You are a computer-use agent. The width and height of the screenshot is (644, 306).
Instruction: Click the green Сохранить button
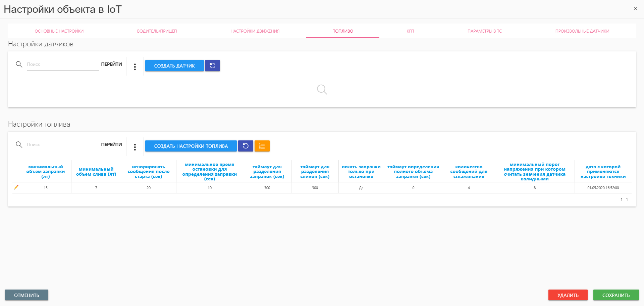pyautogui.click(x=616, y=295)
